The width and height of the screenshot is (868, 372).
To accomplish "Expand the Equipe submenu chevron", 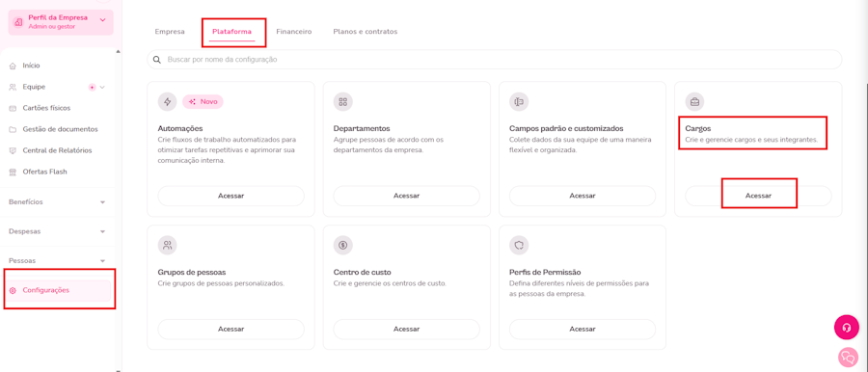I will (x=102, y=87).
